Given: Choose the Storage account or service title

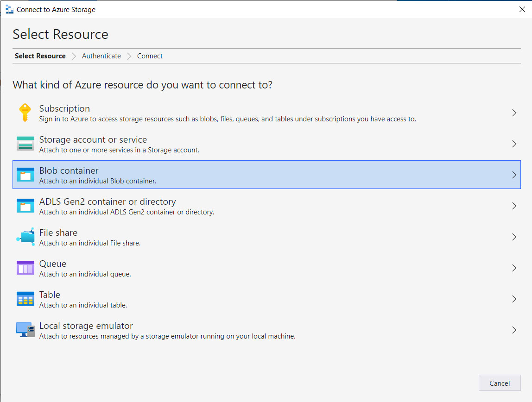Looking at the screenshot, I should tap(93, 139).
